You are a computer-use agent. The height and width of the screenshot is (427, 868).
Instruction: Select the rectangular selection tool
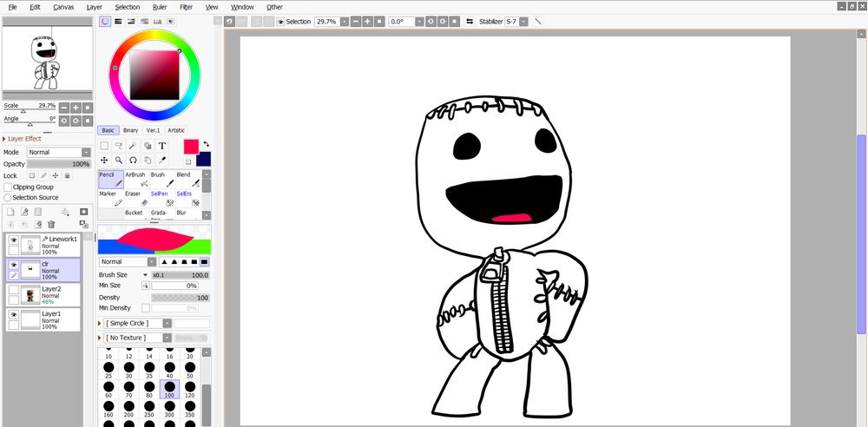pyautogui.click(x=104, y=146)
